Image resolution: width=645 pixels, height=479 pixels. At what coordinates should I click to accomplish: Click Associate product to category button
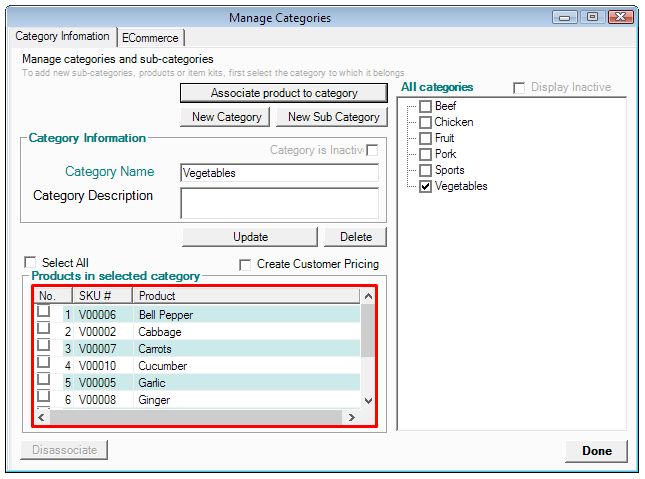283,93
